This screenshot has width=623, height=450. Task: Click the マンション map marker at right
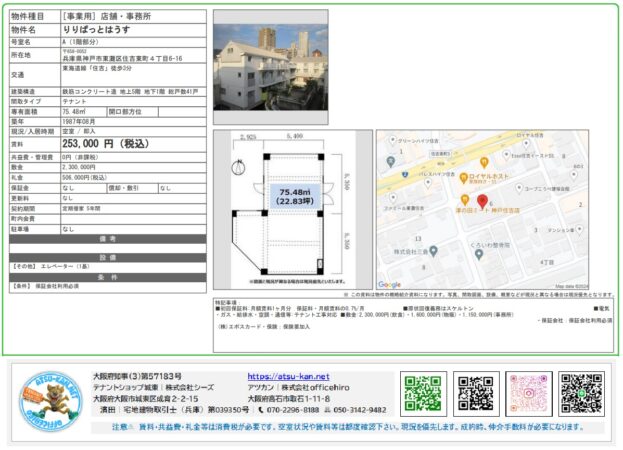(579, 229)
